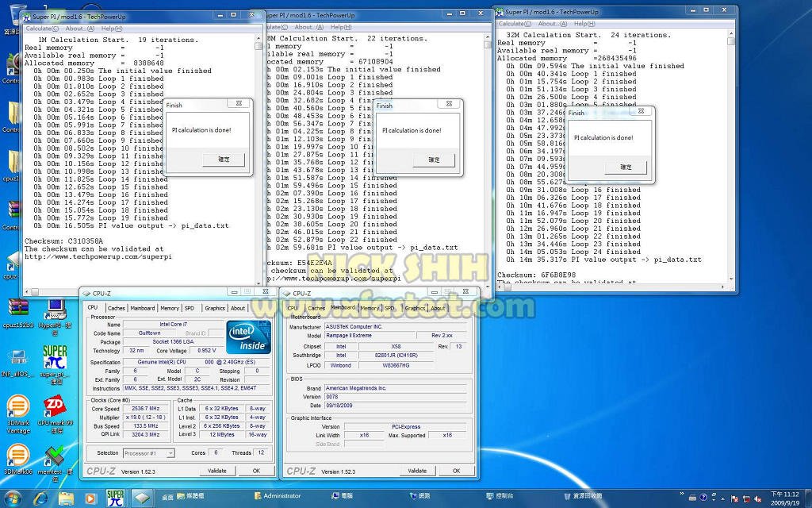Switch to the Caches tab in left CPU-Z
The width and height of the screenshot is (812, 508).
[117, 308]
